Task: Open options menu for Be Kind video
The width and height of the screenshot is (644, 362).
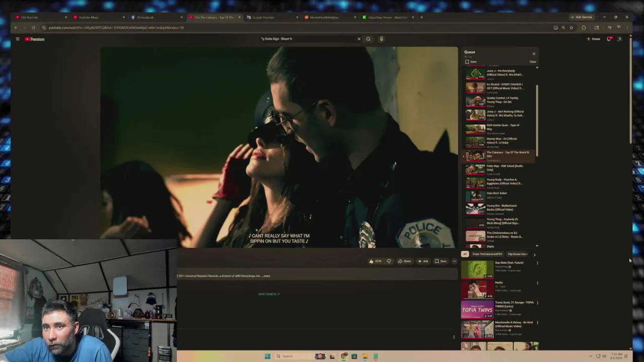Action: (537, 323)
